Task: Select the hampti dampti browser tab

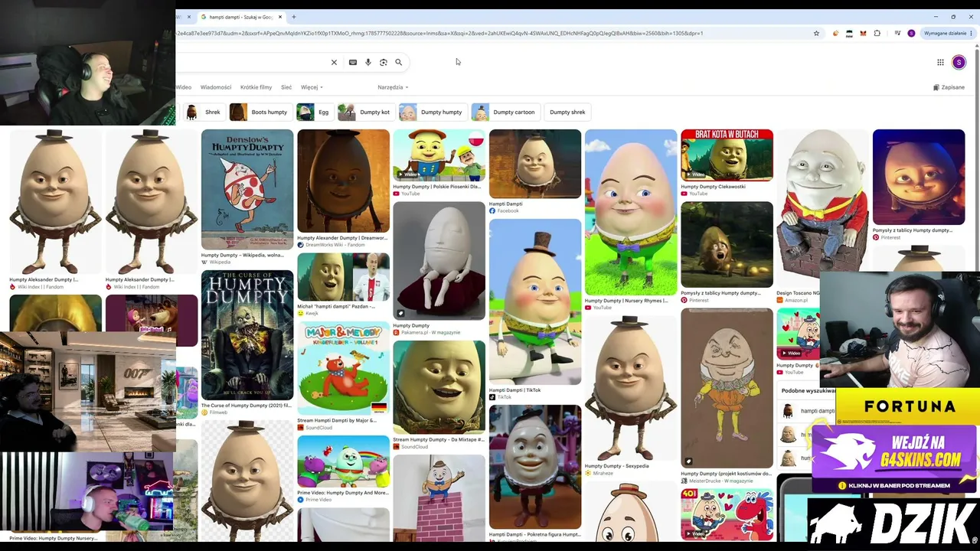Action: [240, 17]
